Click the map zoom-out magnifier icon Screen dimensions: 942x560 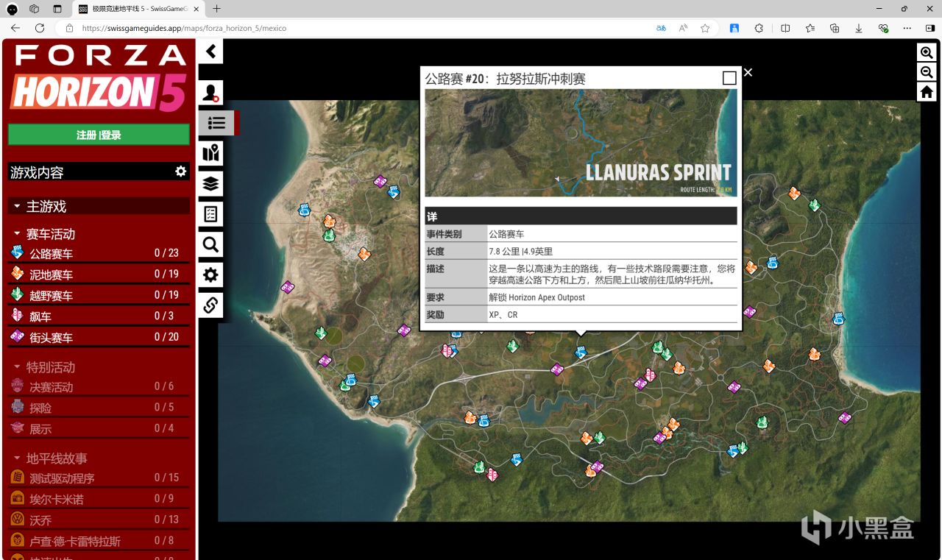tap(927, 72)
